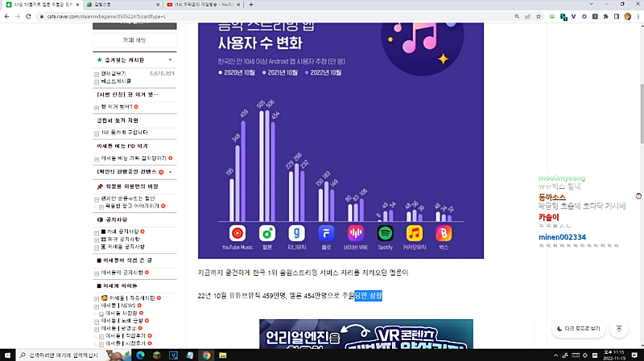
Task: Expand the 진행중인 컨텐츠 section arrow
Action: [x=170, y=172]
